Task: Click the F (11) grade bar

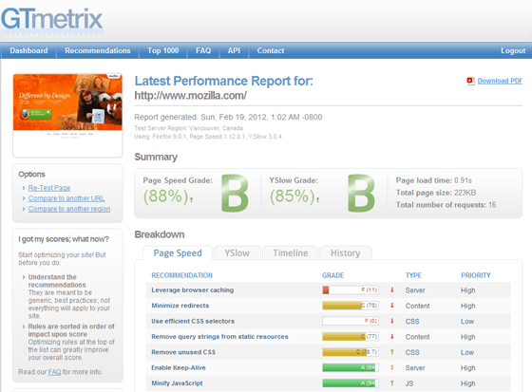Action: click(351, 289)
